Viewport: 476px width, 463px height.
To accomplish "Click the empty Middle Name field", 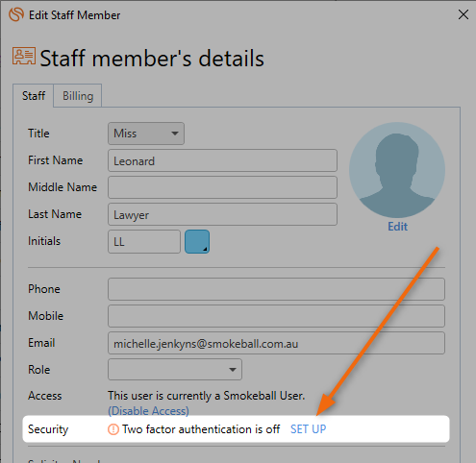I will coord(222,187).
